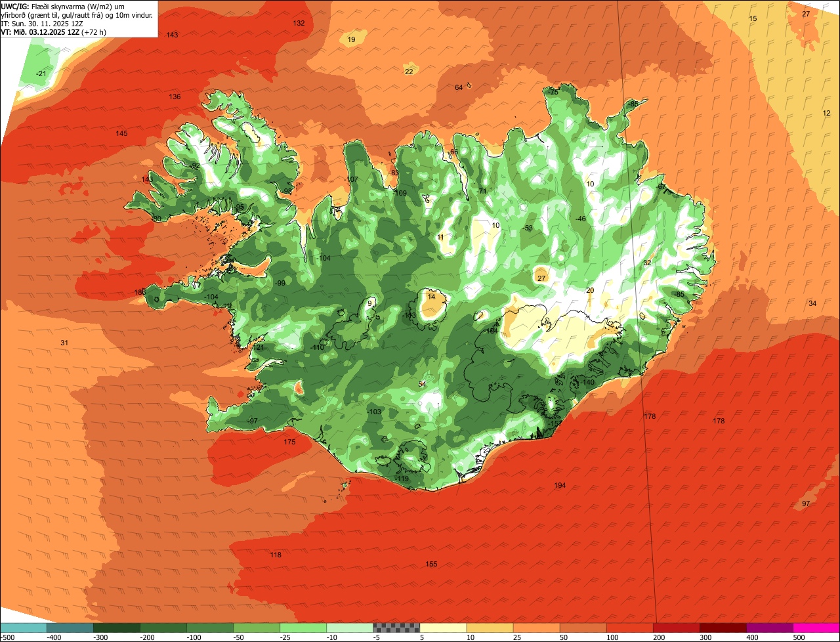The width and height of the screenshot is (840, 642).
Task: Click the "-109" flux value on land
Action: point(400,194)
